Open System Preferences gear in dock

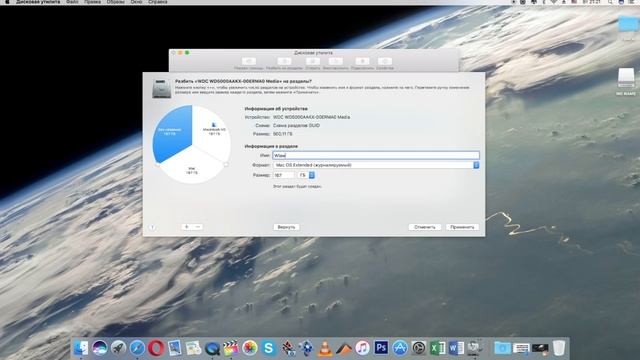(x=419, y=348)
